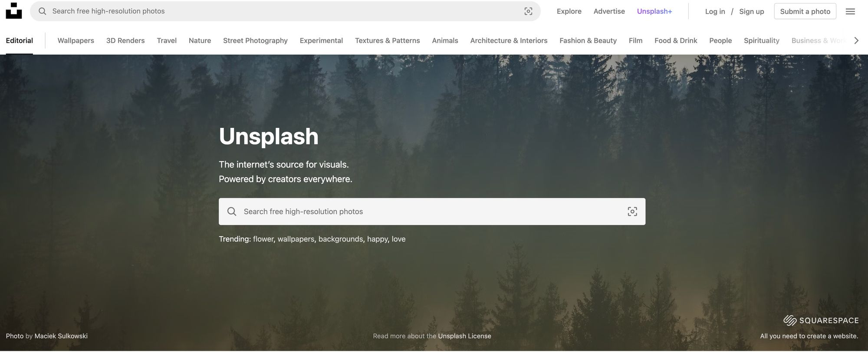The image size is (868, 352).
Task: Click Sign up
Action: pos(751,11)
